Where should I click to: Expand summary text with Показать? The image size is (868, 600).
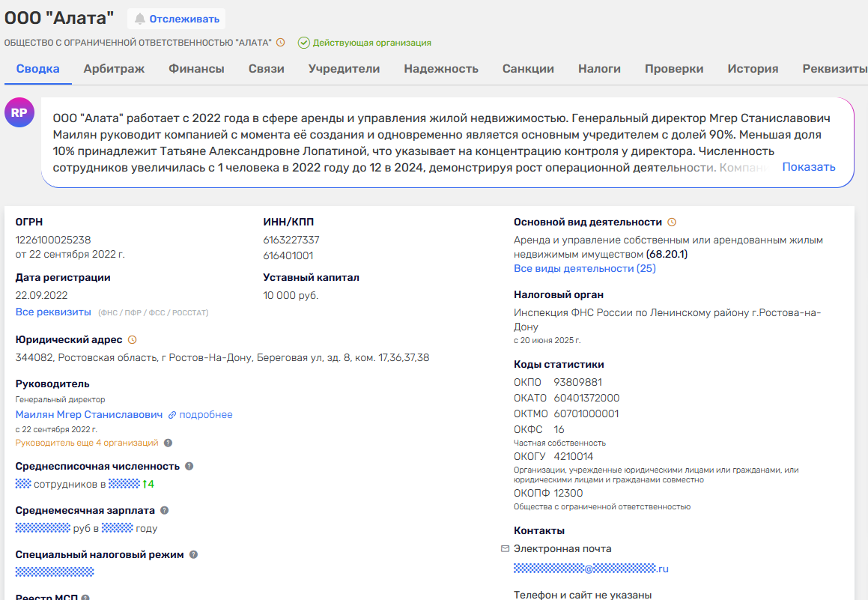tap(808, 167)
